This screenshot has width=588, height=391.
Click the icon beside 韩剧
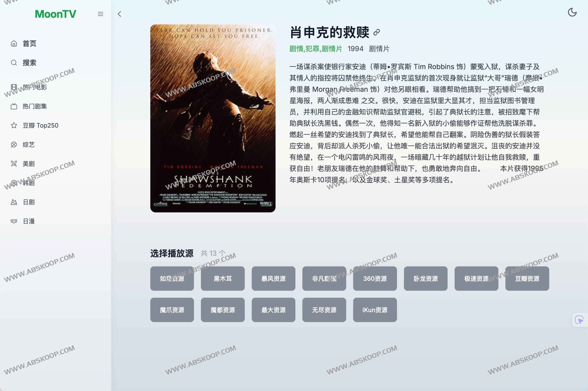pyautogui.click(x=14, y=183)
